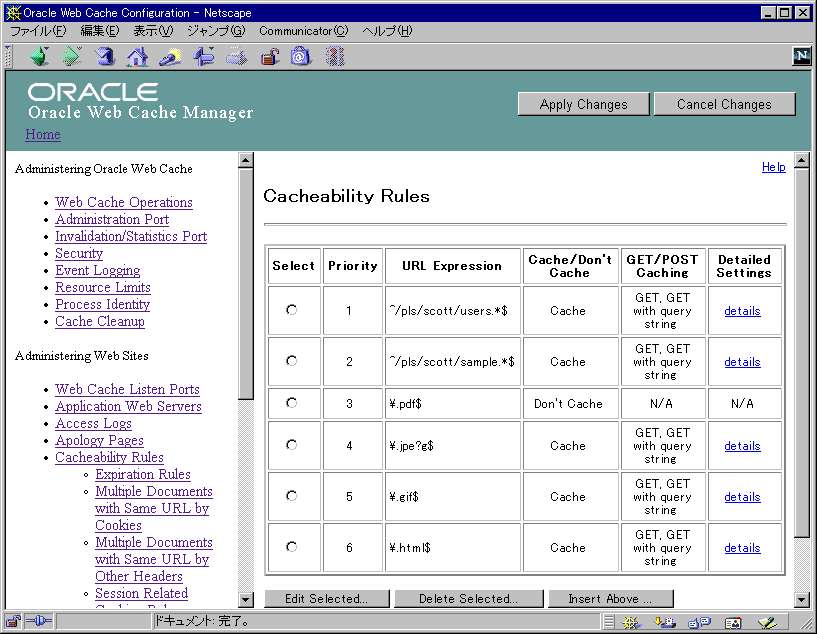
Task: Open the Help link
Action: pos(773,167)
